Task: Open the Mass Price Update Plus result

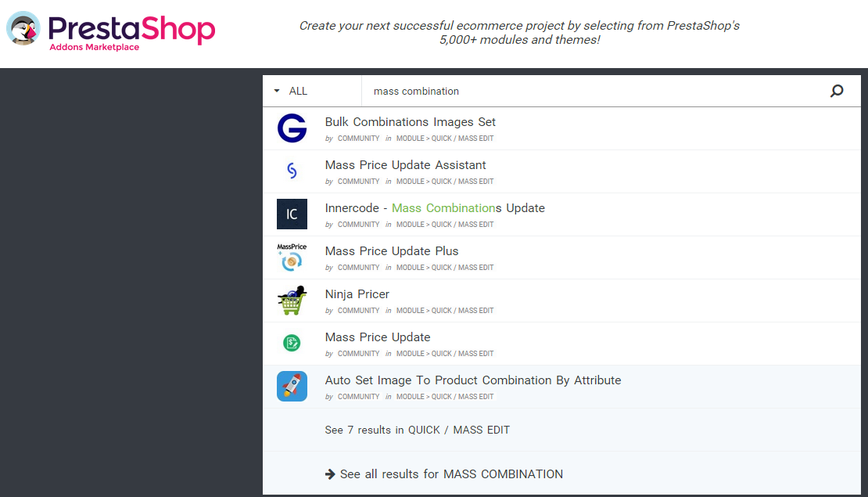Action: pos(391,251)
